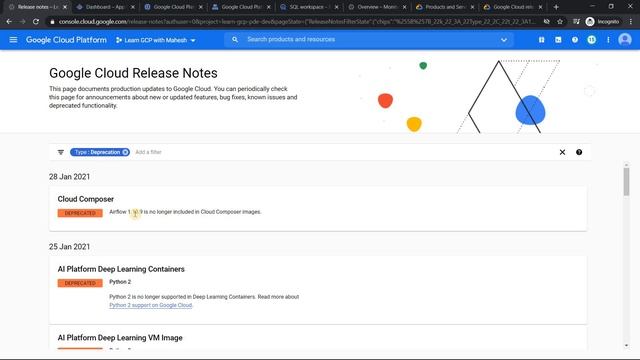Click the account avatar in header
Screen dimensions: 640x360
click(x=624, y=40)
